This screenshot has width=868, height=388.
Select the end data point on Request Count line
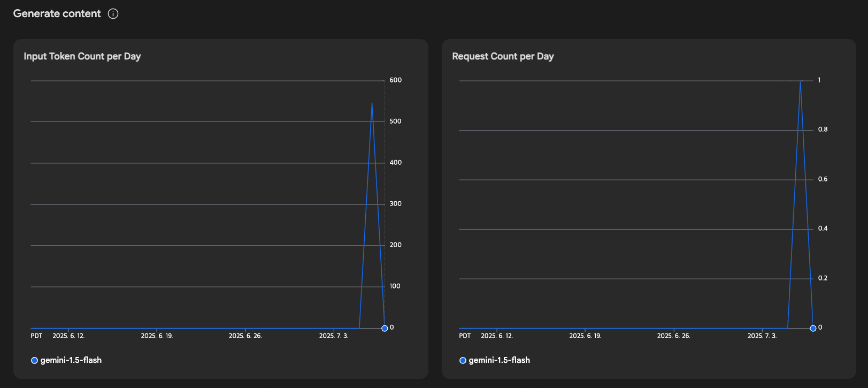(x=813, y=328)
